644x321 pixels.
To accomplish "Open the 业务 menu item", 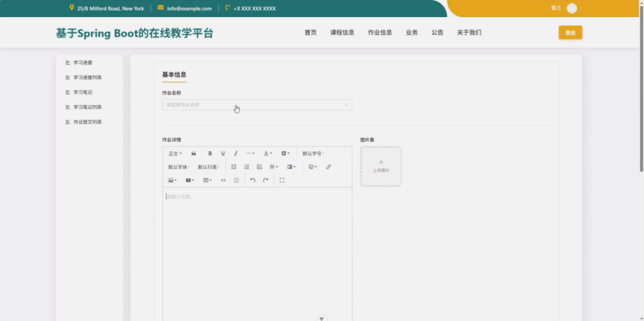I will point(411,33).
